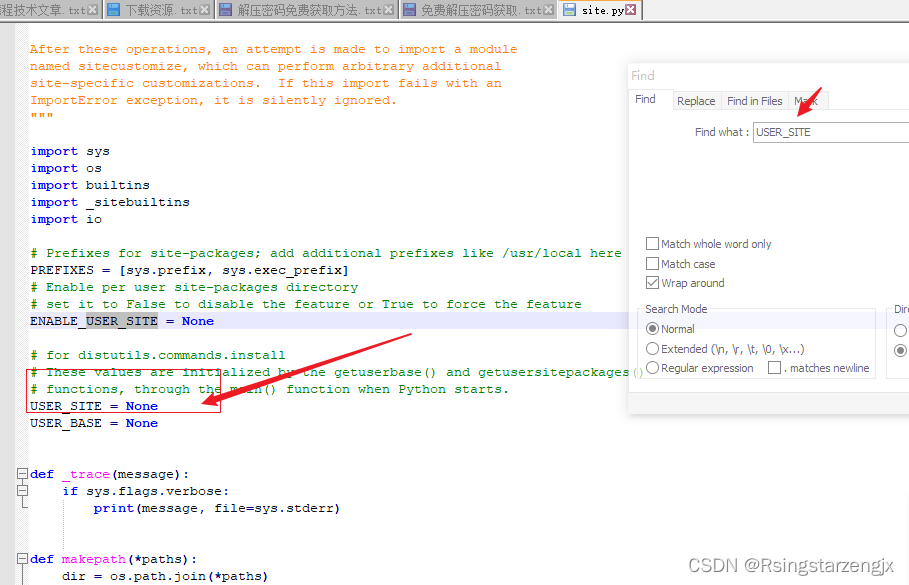Collapse the def _trace fold marker
Viewport: 909px width, 585px height.
[22, 474]
